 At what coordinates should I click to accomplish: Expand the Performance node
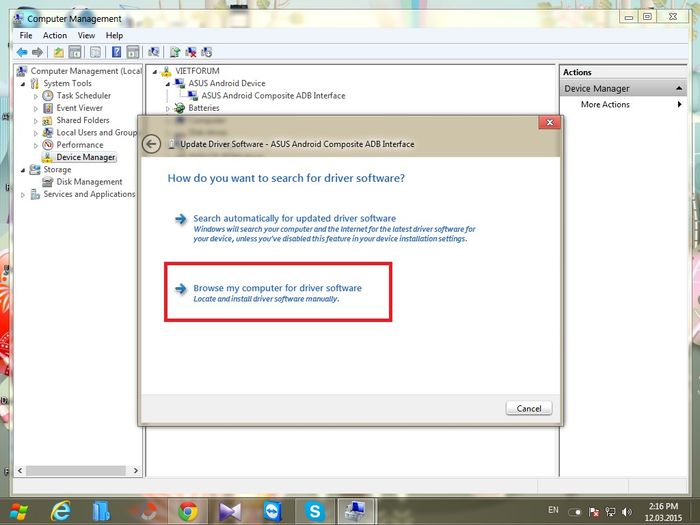click(x=36, y=146)
